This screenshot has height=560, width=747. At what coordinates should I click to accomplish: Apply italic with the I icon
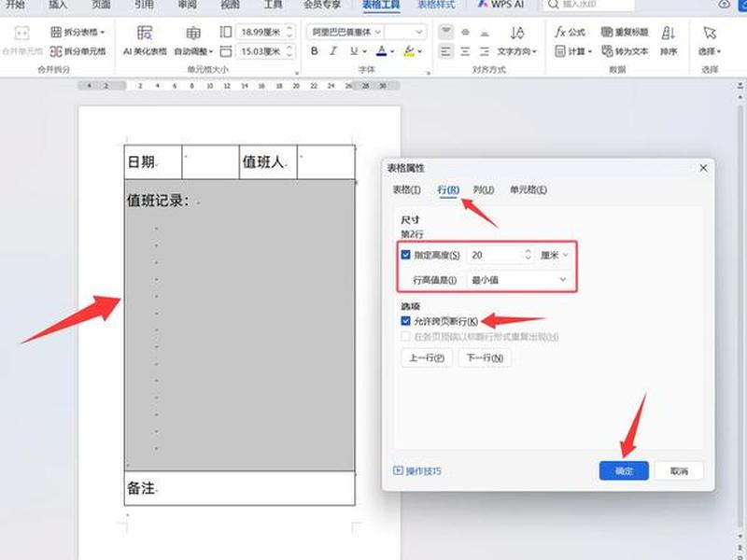pyautogui.click(x=333, y=51)
